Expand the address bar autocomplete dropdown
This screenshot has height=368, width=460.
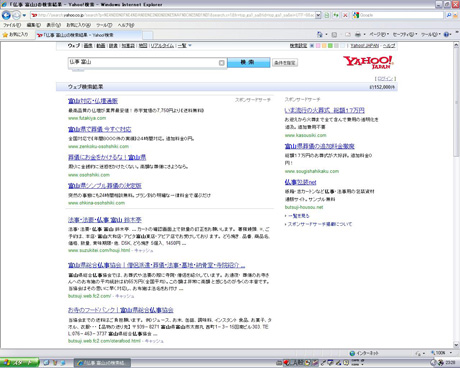[x=318, y=15]
